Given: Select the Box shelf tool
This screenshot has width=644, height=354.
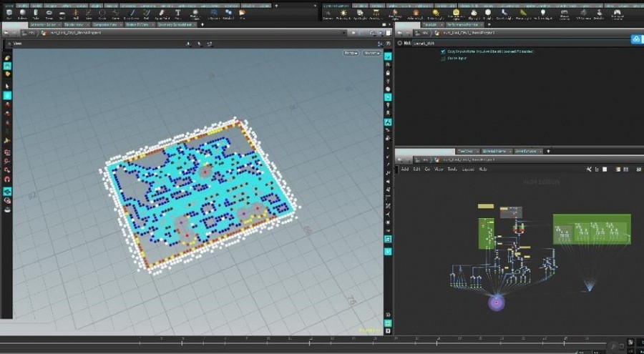Looking at the screenshot, I should click(9, 14).
